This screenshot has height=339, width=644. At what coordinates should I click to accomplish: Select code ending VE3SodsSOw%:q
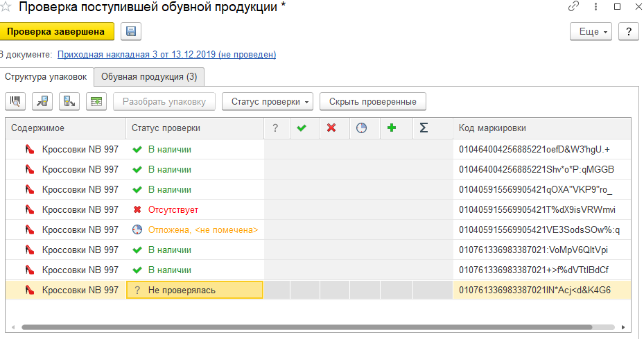[541, 230]
